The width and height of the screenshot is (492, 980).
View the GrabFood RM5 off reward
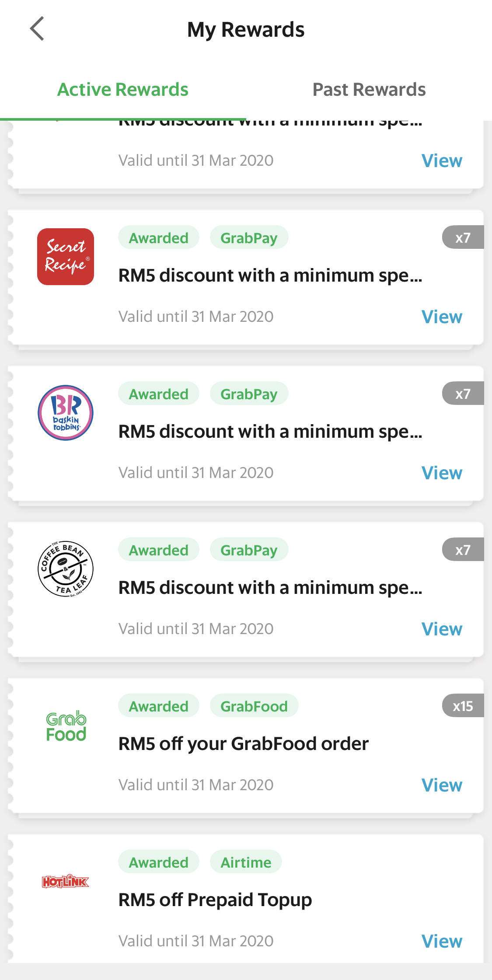click(442, 785)
